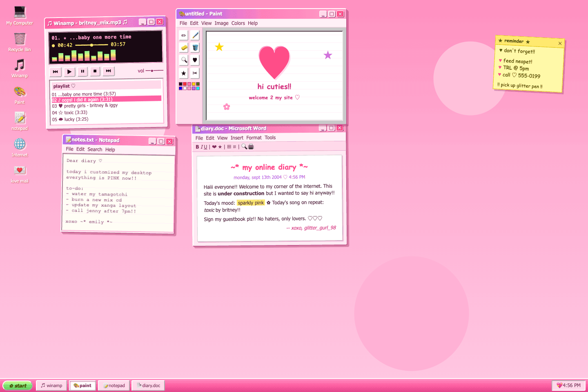Open the Format menu in Word

254,138
